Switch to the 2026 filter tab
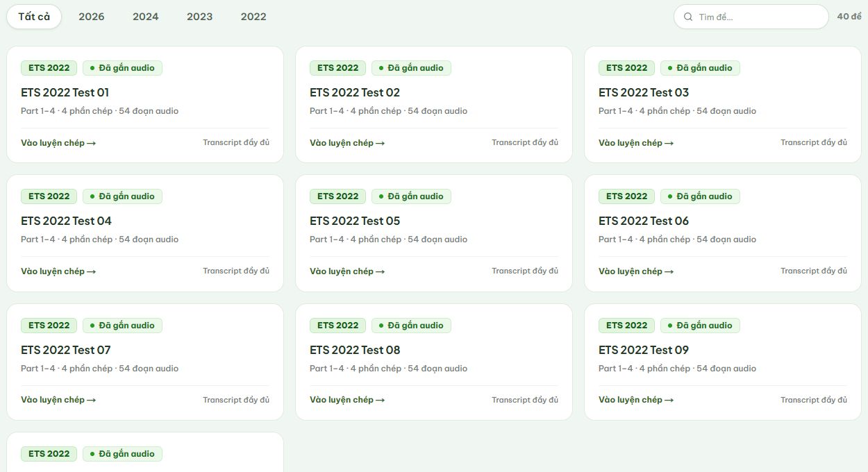868x472 pixels. 92,17
